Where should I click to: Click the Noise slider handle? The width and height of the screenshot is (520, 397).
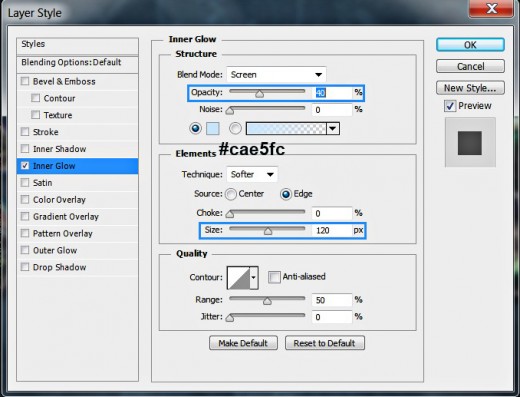pos(230,111)
